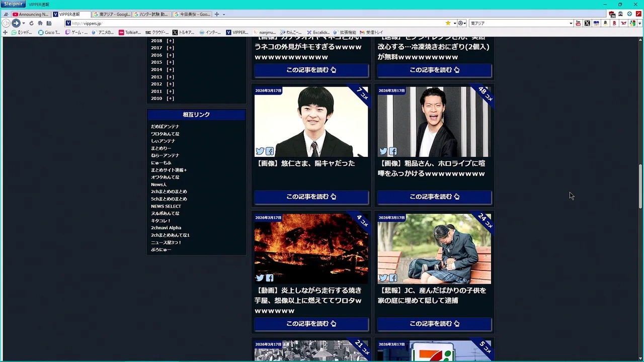
Task: Open the Excalidraw bookmark
Action: pos(318,32)
